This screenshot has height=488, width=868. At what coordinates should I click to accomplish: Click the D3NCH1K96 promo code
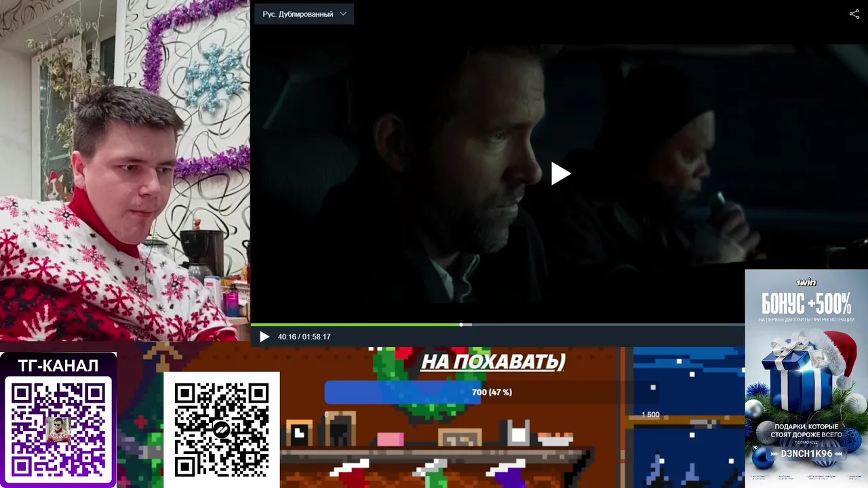(806, 453)
